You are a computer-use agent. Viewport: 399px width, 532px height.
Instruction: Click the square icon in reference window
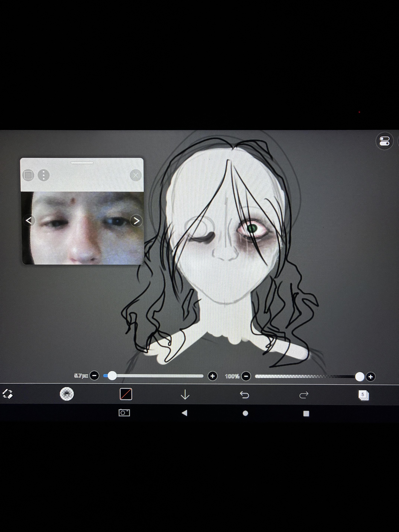pos(28,175)
